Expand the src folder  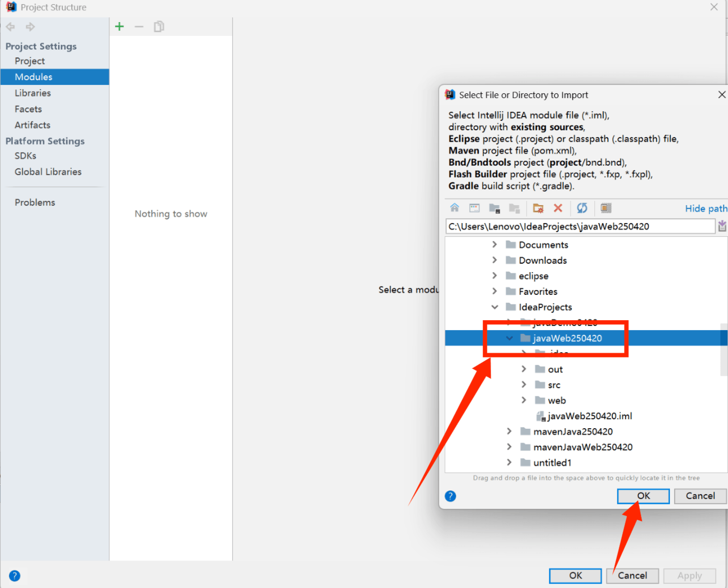pyautogui.click(x=524, y=384)
